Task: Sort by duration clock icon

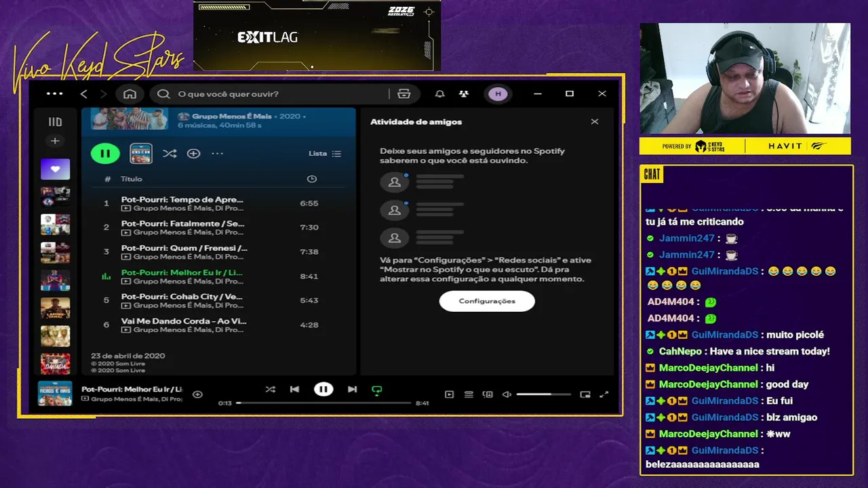Action: click(x=311, y=179)
